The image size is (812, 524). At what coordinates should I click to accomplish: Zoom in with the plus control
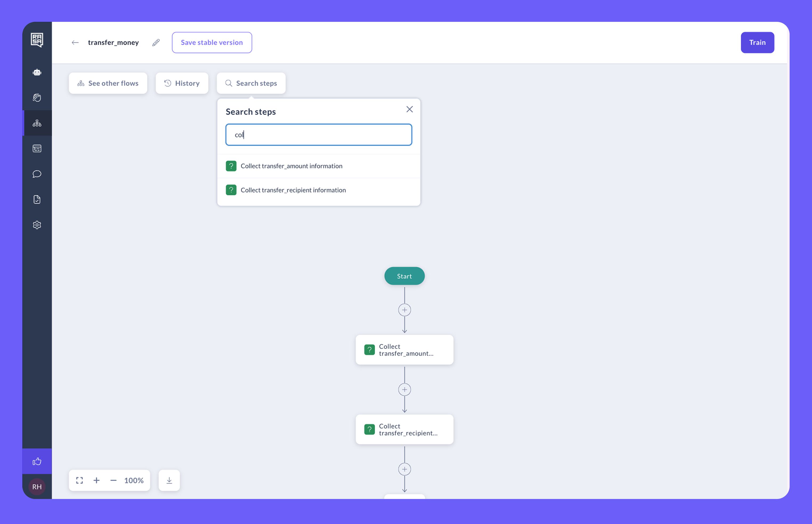tap(96, 480)
